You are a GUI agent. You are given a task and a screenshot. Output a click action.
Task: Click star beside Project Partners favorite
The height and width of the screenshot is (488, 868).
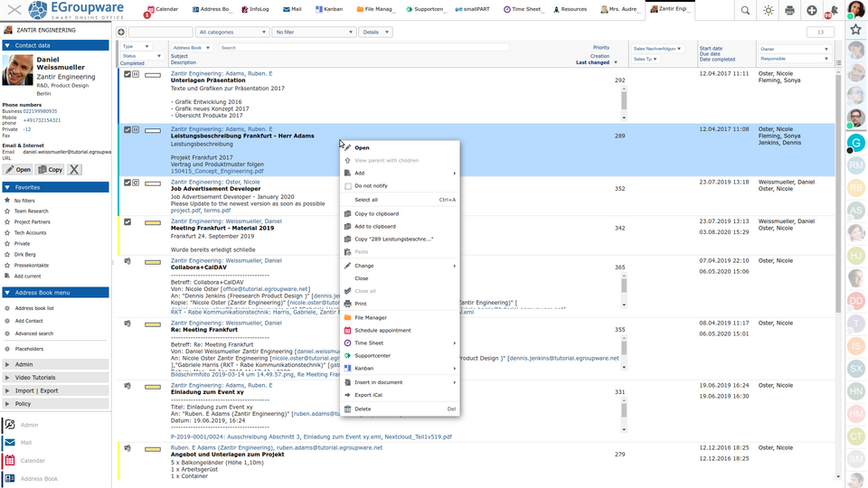point(7,222)
